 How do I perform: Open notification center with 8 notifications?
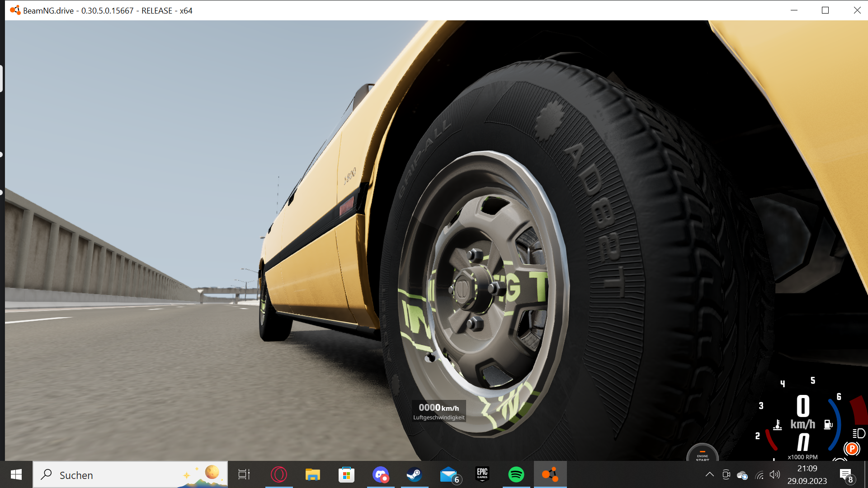pyautogui.click(x=846, y=475)
